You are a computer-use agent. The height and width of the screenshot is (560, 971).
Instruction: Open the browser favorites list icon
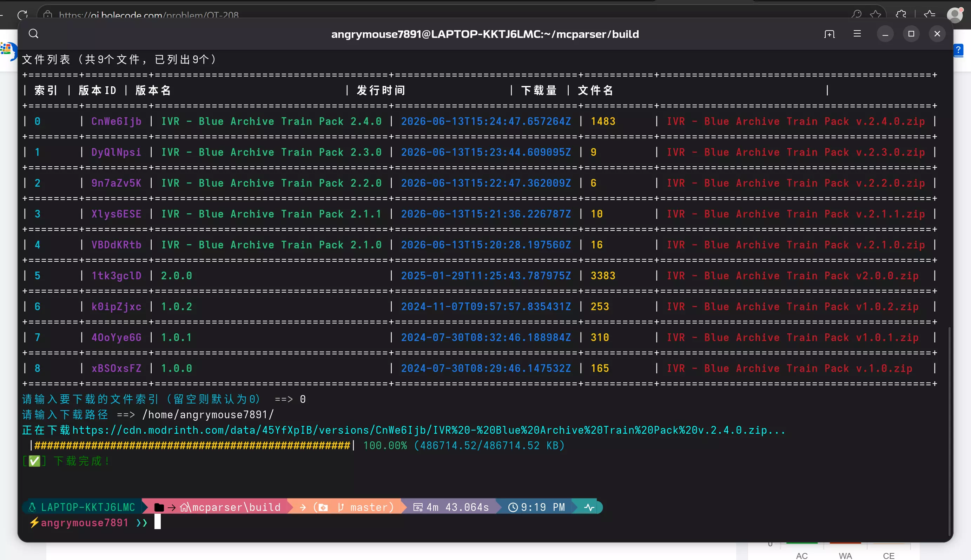(930, 15)
